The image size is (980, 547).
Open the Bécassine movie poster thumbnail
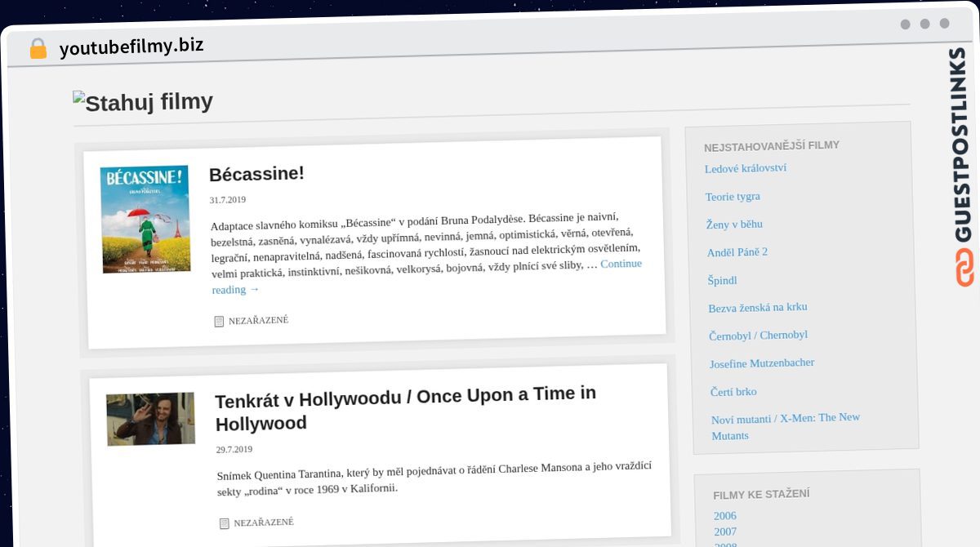[145, 219]
